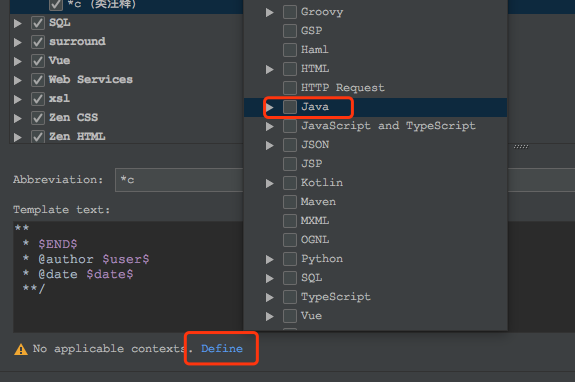The image size is (575, 382).
Task: Expand the surround template group
Action: click(x=18, y=43)
